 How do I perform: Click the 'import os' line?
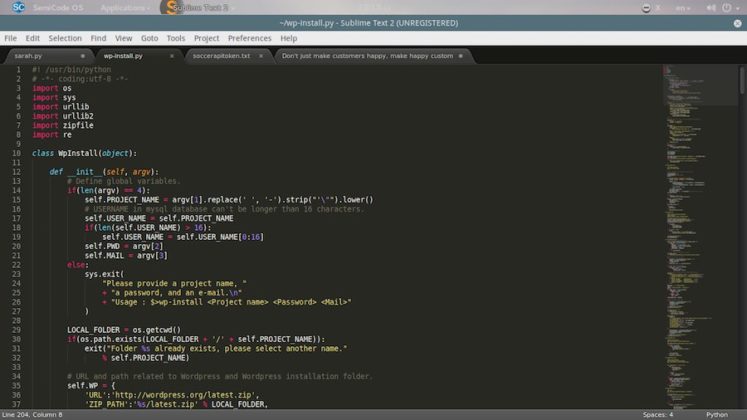pyautogui.click(x=52, y=88)
